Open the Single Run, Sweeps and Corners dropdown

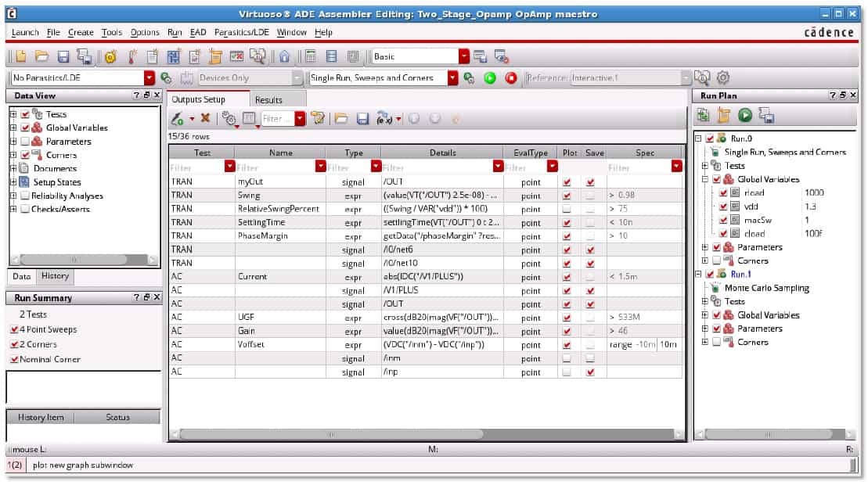[453, 78]
